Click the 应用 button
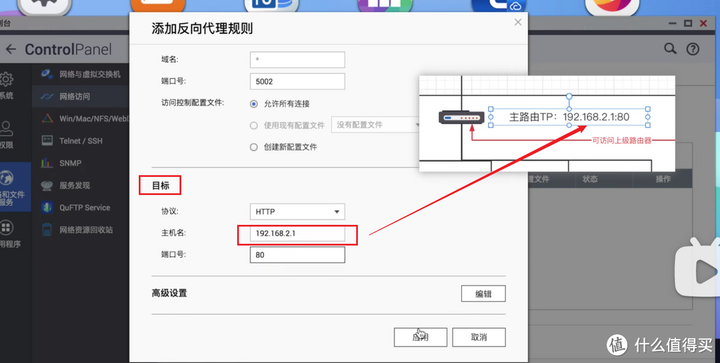This screenshot has height=363, width=720. click(420, 337)
